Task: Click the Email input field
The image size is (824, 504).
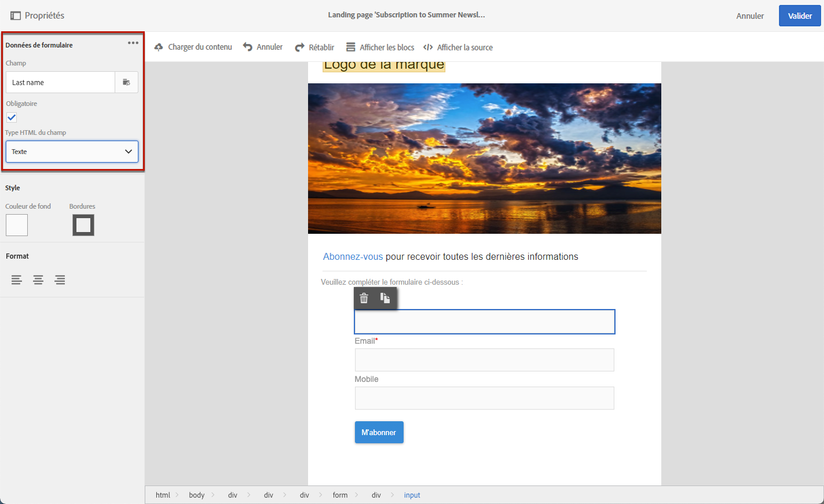Action: (485, 360)
